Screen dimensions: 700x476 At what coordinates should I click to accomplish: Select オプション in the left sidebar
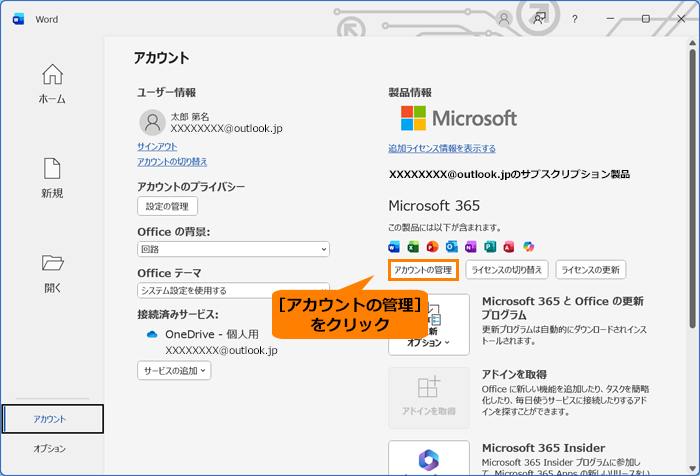(x=50, y=449)
